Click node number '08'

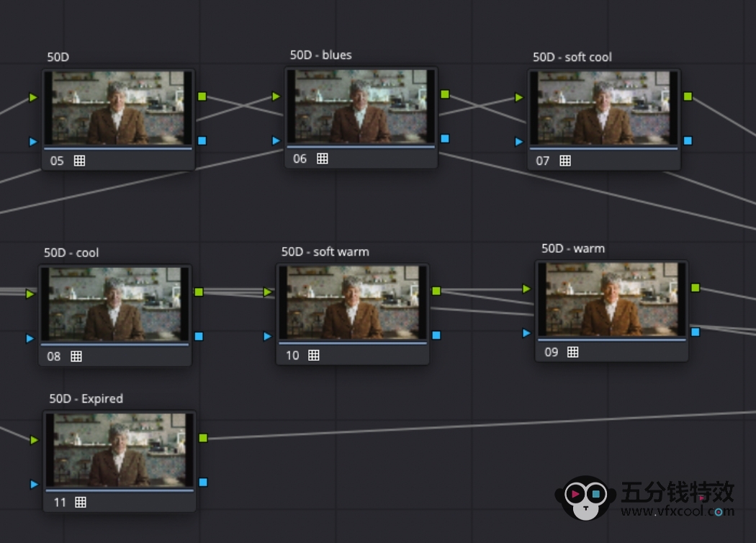(53, 357)
